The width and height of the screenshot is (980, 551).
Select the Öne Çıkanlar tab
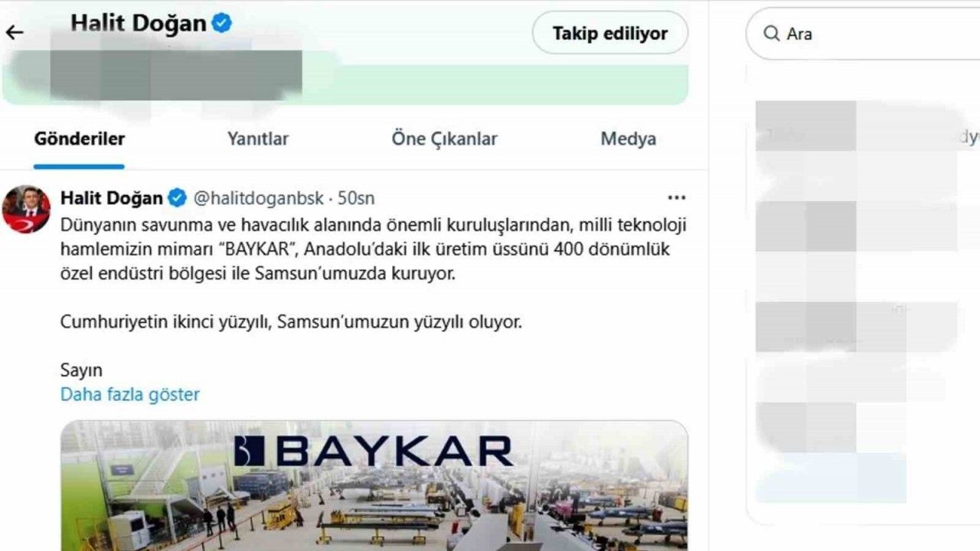[444, 139]
